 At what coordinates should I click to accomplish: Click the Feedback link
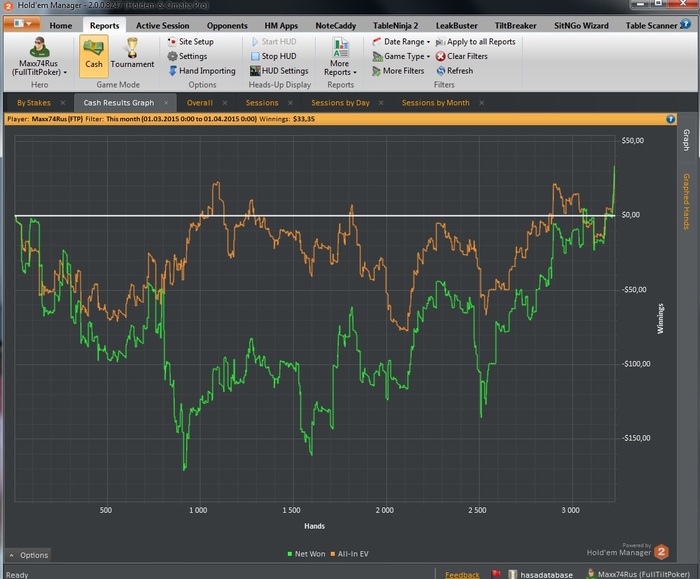point(462,575)
